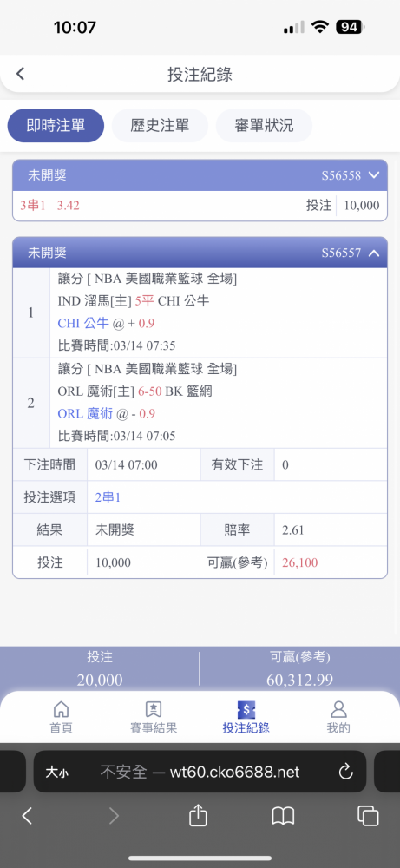This screenshot has width=400, height=868.
Task: Reload the page with Safari refresh icon
Action: click(346, 771)
